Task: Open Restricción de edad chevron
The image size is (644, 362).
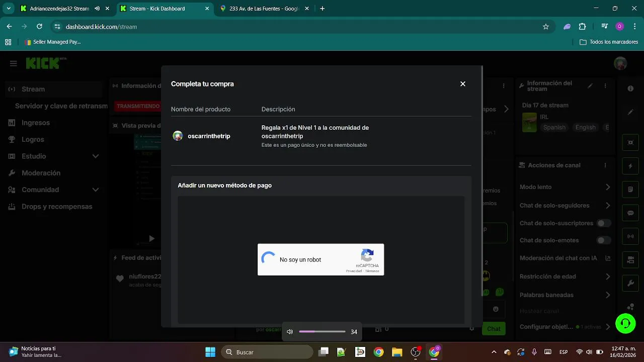Action: [x=608, y=277]
